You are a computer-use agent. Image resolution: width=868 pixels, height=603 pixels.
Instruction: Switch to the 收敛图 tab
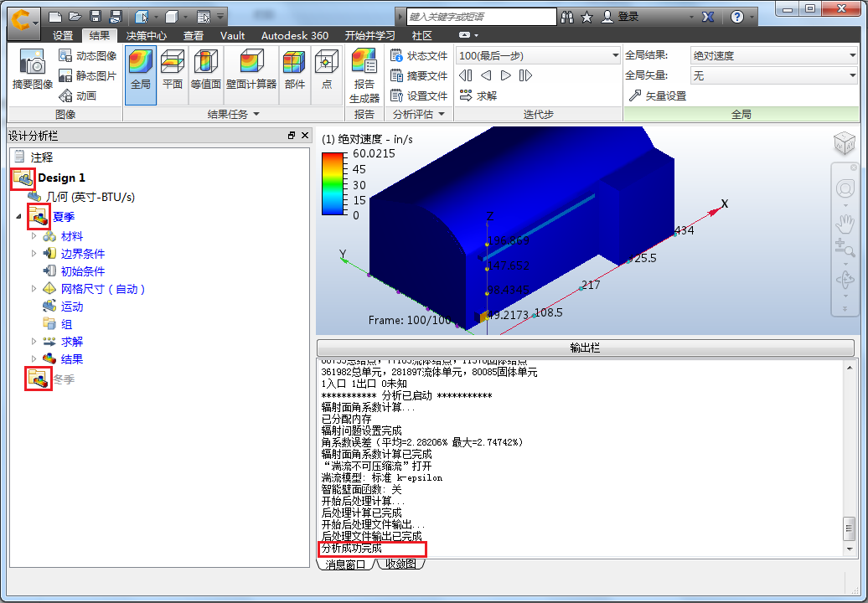tap(400, 564)
